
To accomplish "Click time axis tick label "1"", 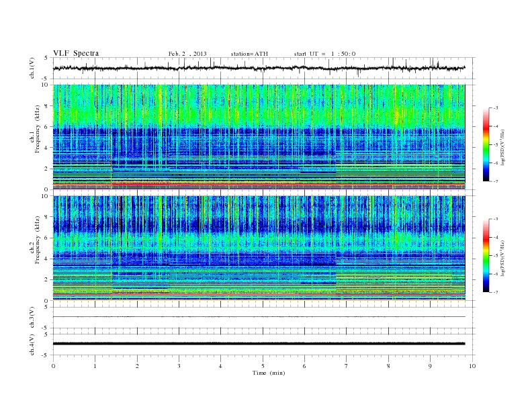I will [95, 366].
